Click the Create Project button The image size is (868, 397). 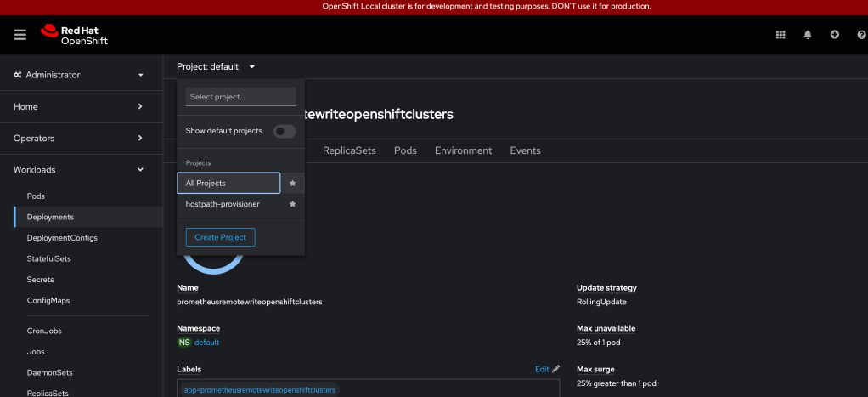(220, 237)
